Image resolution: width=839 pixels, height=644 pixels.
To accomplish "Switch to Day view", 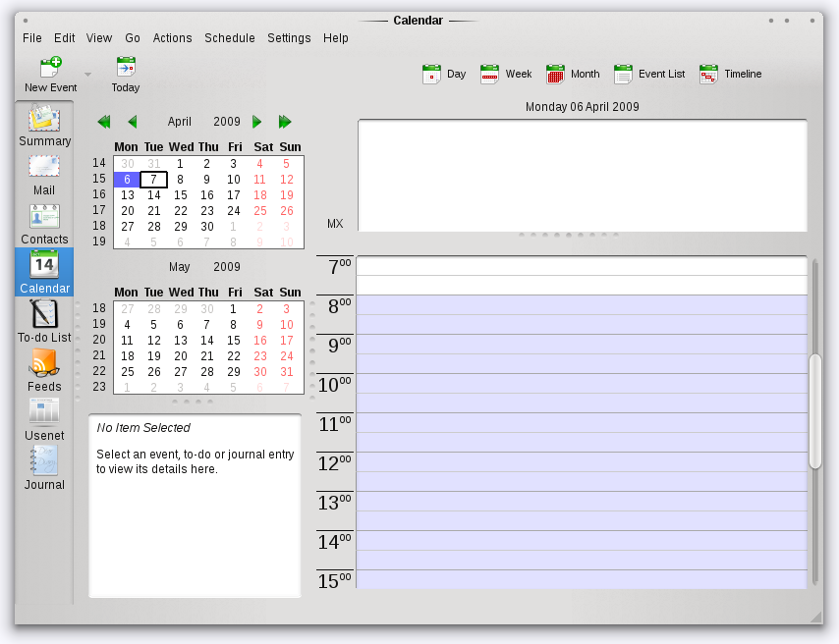I will (x=444, y=74).
